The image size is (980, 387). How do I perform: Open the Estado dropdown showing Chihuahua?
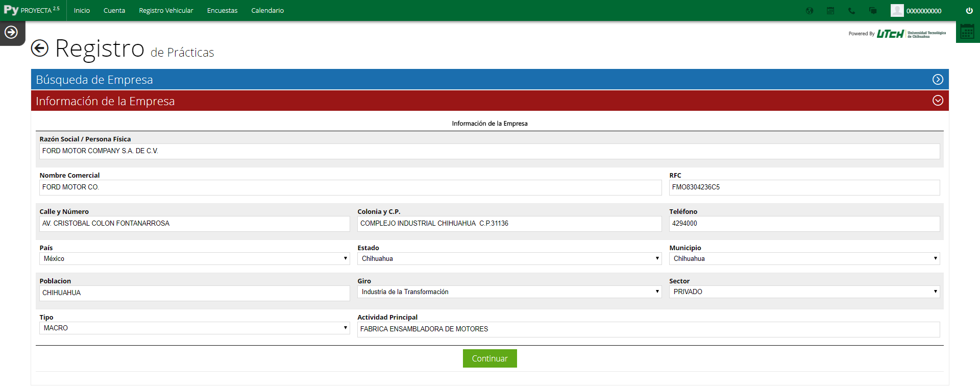(509, 258)
